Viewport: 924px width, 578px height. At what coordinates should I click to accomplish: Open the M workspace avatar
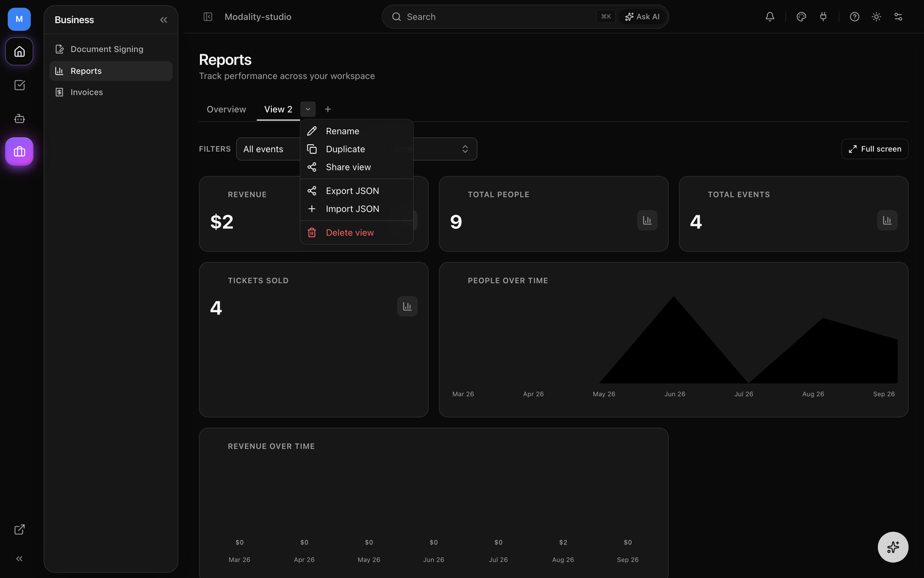pos(19,19)
